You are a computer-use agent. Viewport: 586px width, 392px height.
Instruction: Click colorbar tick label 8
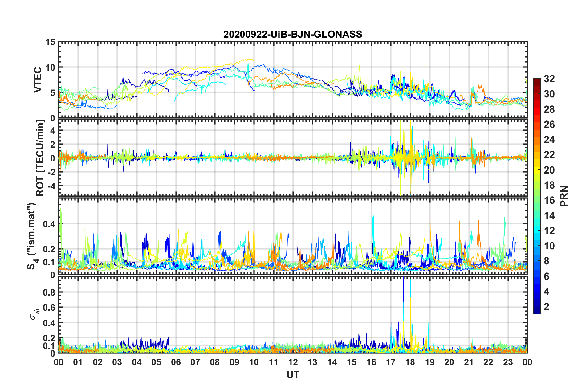pyautogui.click(x=547, y=261)
